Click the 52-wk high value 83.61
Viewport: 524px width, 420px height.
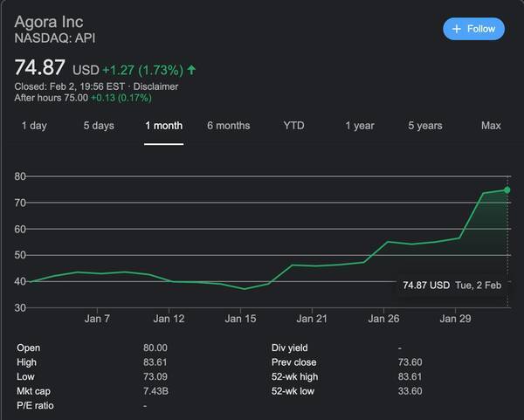411,376
